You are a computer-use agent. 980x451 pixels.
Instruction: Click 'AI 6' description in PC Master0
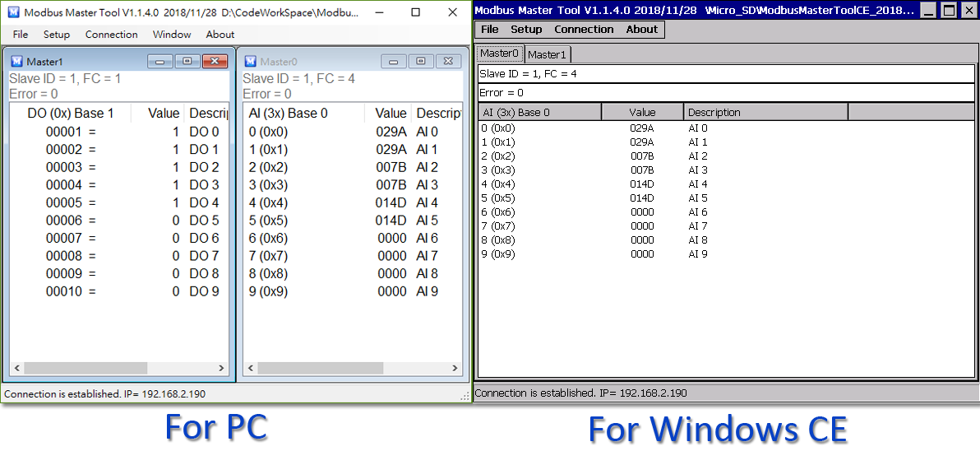tap(427, 239)
